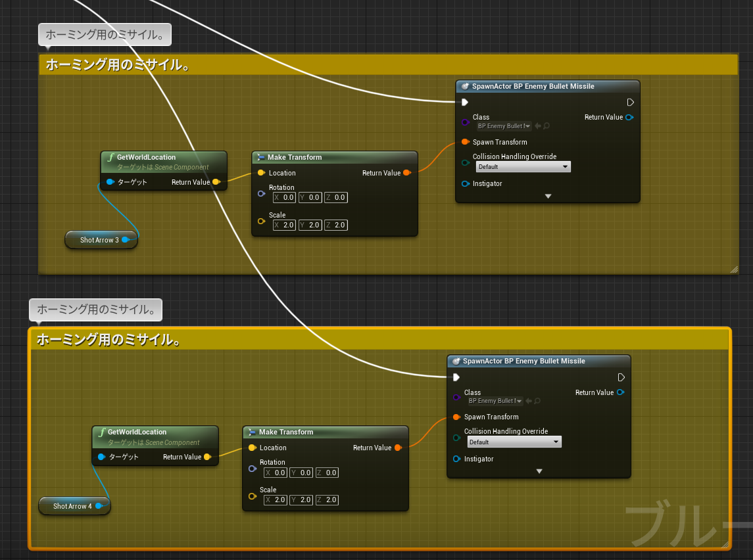Select the upper SpawnActor BP Enemy Bullet Missile node title
753x560 pixels.
533,86
